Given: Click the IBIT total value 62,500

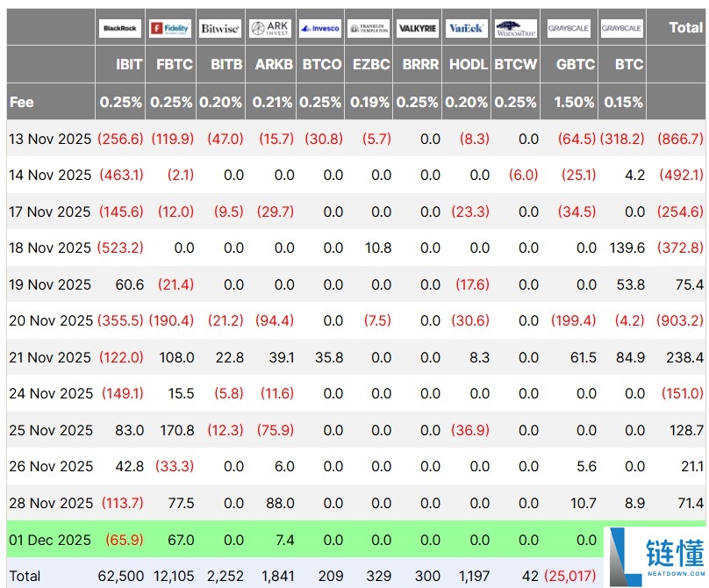Looking at the screenshot, I should point(121,576).
